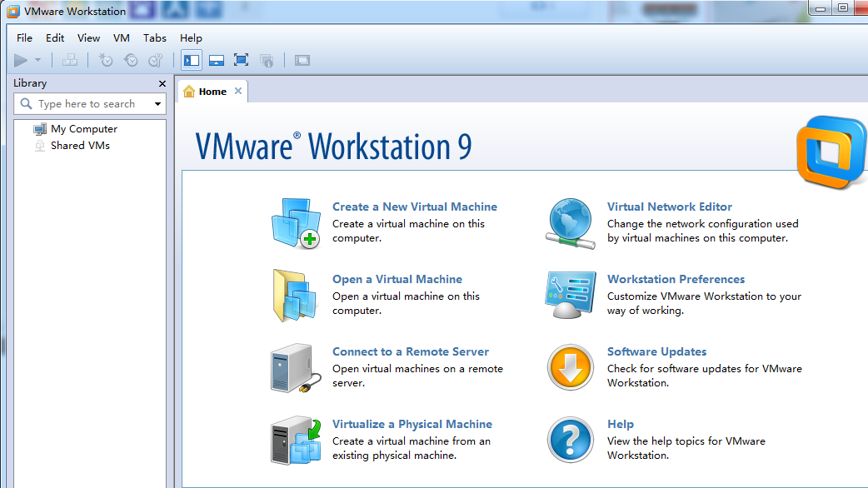Open the Help menu
The height and width of the screenshot is (488, 868).
click(x=191, y=37)
